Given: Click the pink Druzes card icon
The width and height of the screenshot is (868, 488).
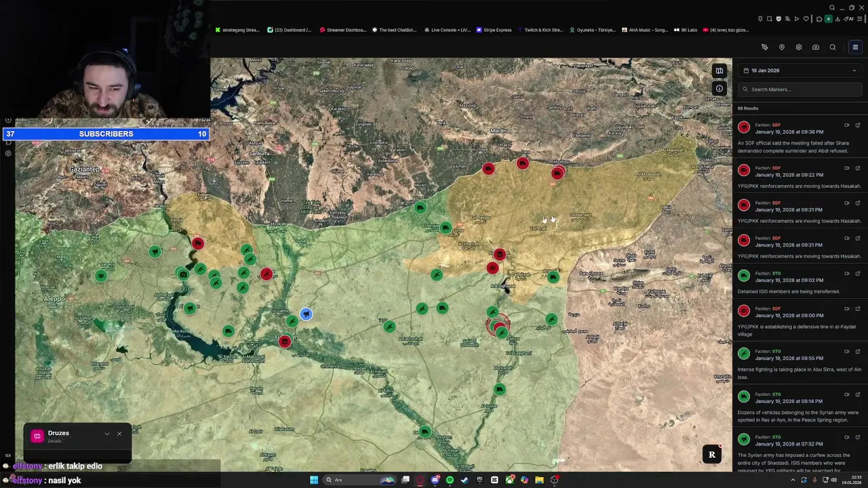Looking at the screenshot, I should pos(37,436).
